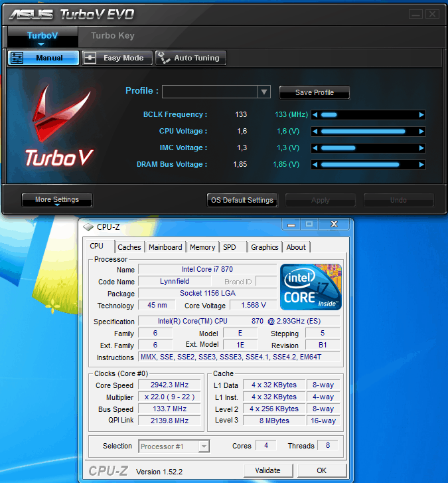Open the About tab in CPU-Z

point(296,247)
